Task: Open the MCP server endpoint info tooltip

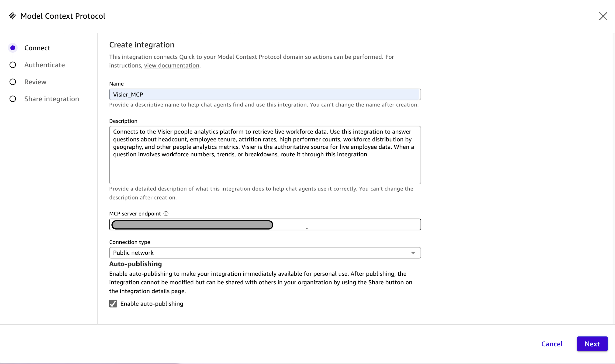Action: point(166,214)
